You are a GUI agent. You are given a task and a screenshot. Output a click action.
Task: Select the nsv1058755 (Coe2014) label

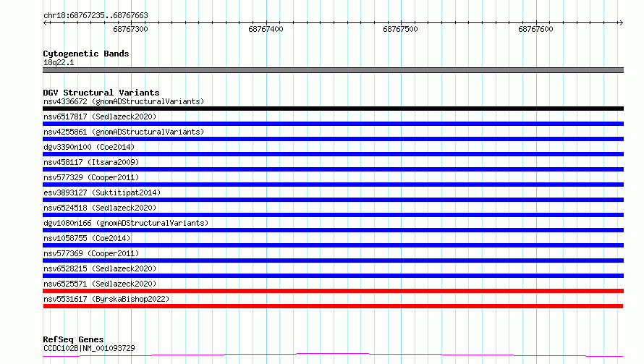point(87,238)
